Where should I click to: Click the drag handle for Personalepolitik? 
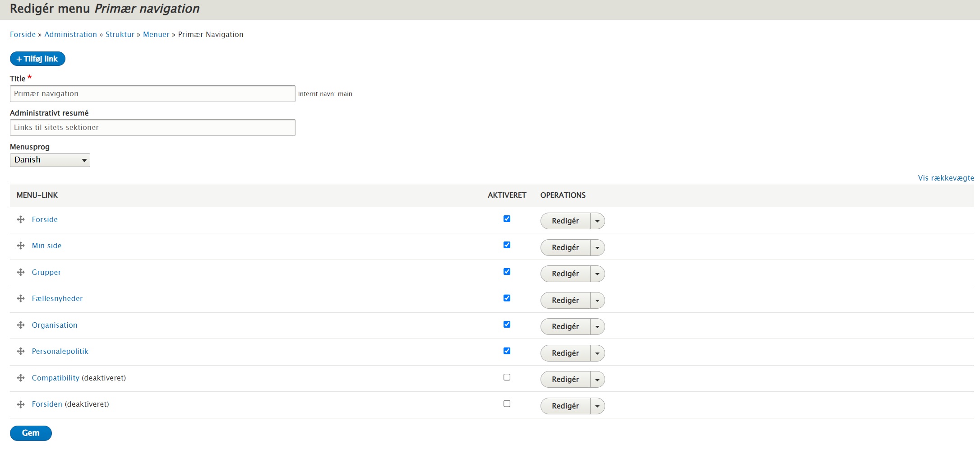pos(21,352)
